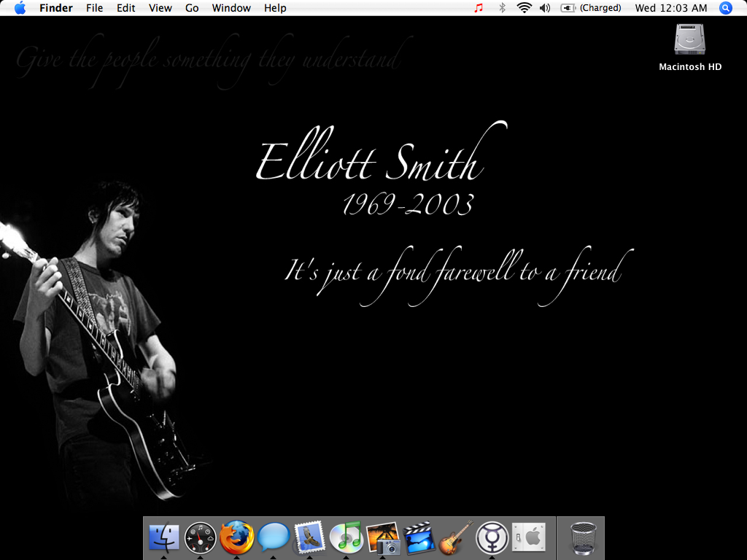
Task: Launch Firefox from the Dock
Action: pos(237,537)
